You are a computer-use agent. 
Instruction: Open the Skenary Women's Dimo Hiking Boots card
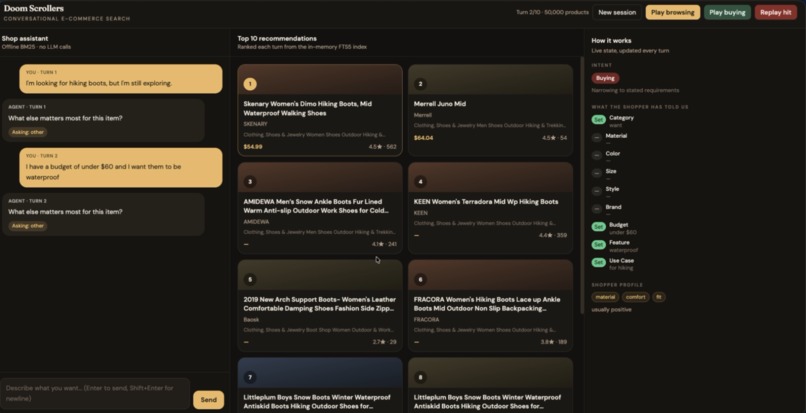point(320,110)
